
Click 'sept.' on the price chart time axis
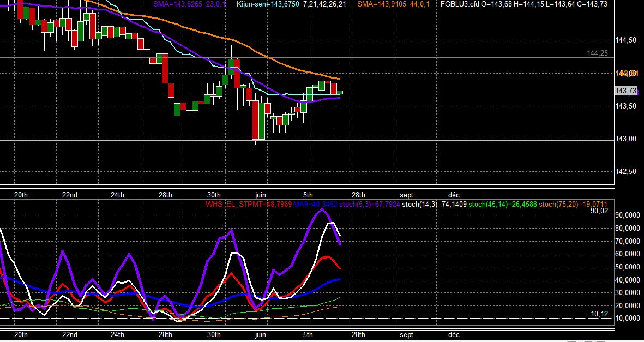pos(407,195)
